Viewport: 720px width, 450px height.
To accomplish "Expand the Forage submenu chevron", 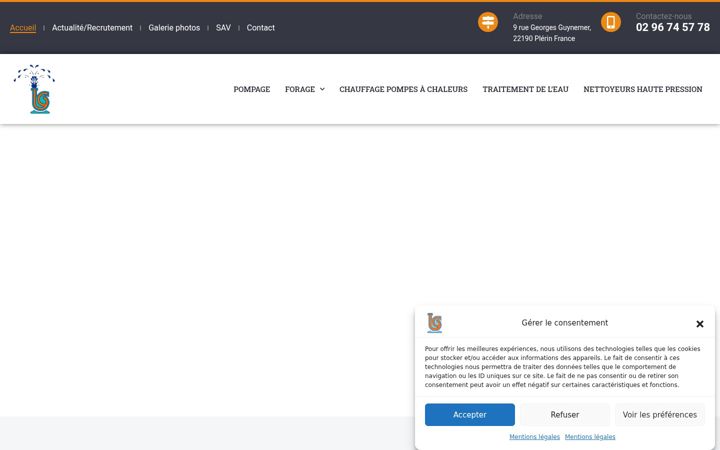I will point(322,89).
